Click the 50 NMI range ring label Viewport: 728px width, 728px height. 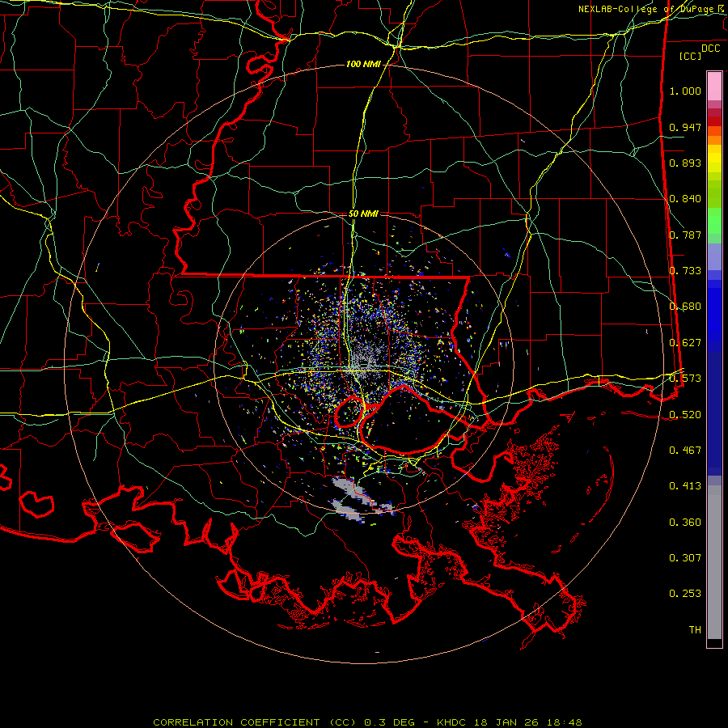coord(363,214)
